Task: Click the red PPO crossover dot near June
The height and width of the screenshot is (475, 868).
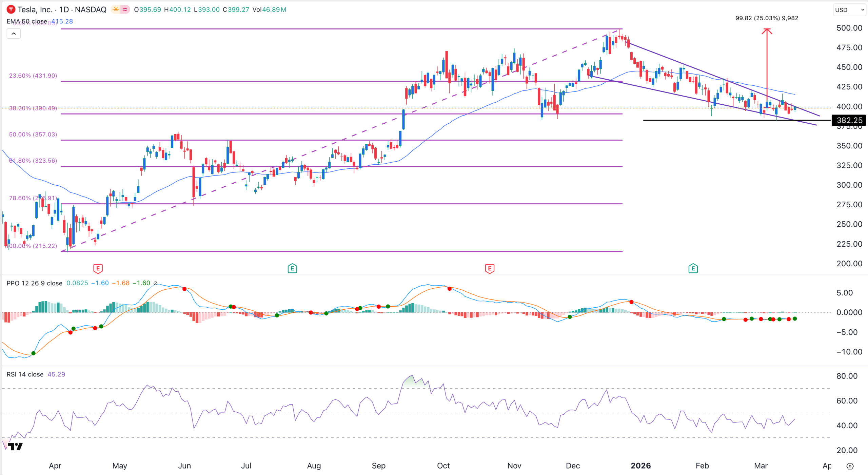Action: click(184, 289)
